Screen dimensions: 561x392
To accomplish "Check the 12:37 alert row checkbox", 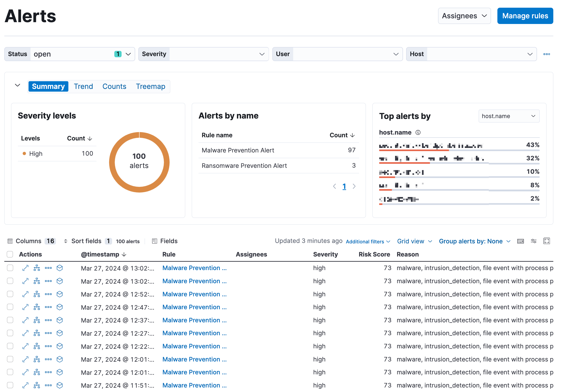I will (x=10, y=320).
